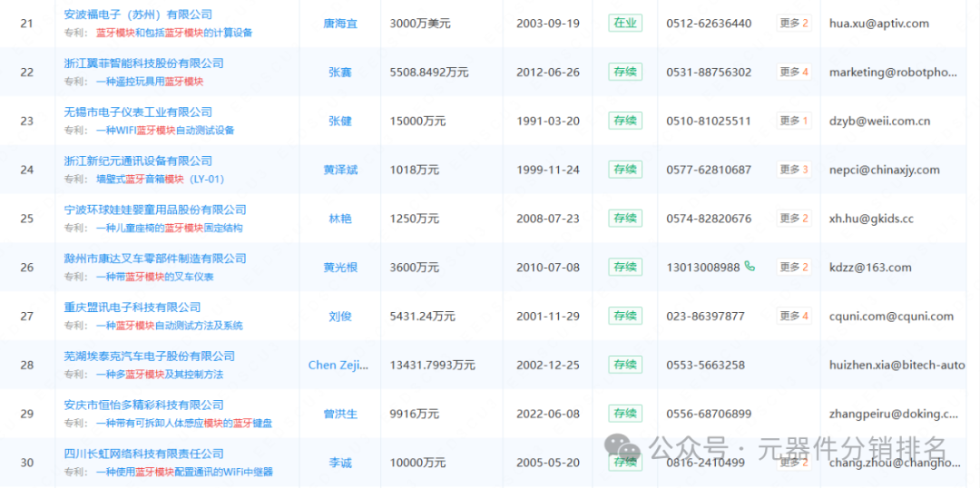Select phone number 0553-5663258

coord(706,365)
